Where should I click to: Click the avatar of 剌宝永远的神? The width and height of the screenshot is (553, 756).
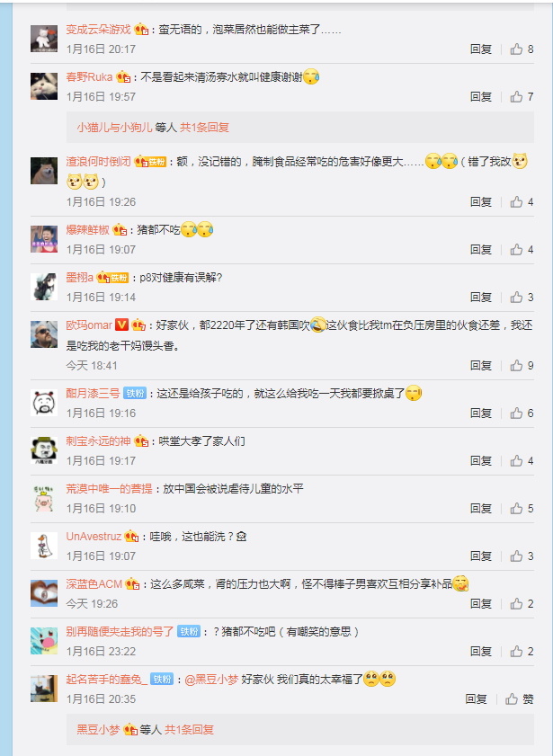(44, 450)
